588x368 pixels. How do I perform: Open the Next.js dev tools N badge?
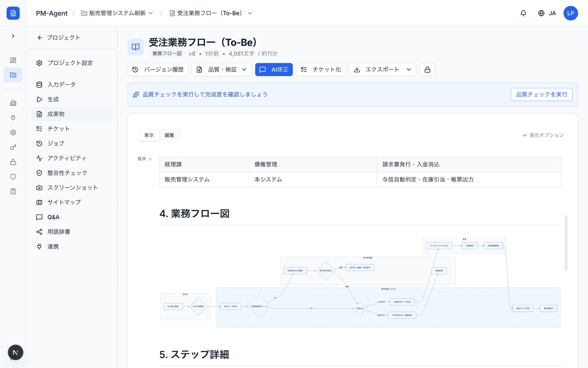coord(15,353)
